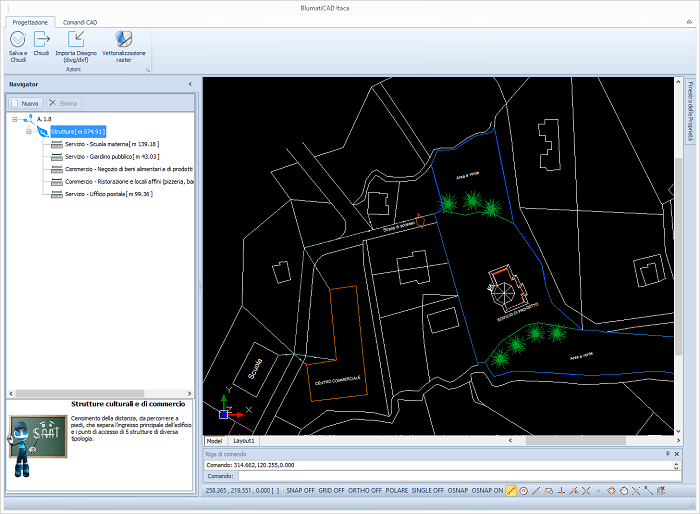Toggle SNAP OFF in status bar
The height and width of the screenshot is (514, 700).
click(300, 491)
